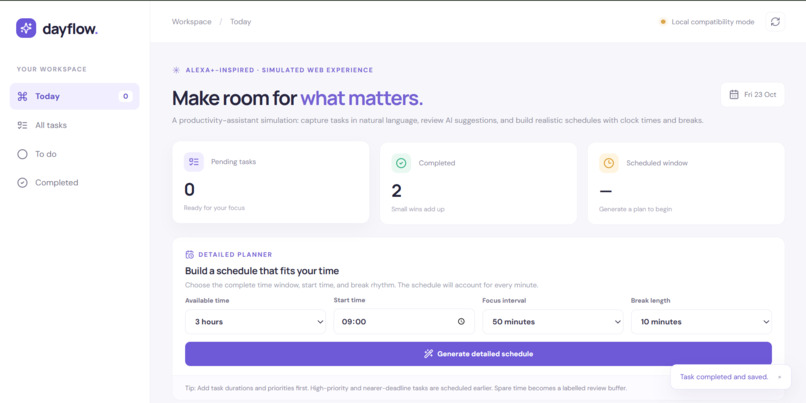Open All tasks in sidebar

point(75,125)
